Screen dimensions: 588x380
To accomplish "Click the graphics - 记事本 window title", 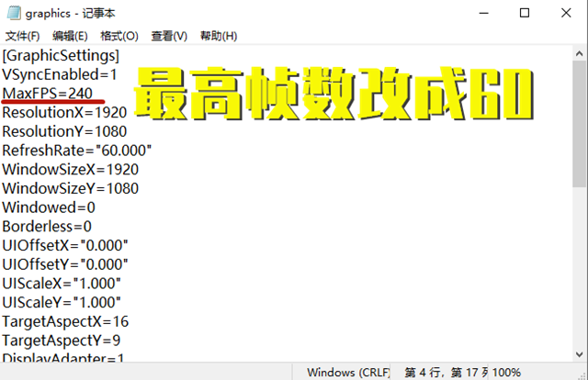I will [70, 14].
